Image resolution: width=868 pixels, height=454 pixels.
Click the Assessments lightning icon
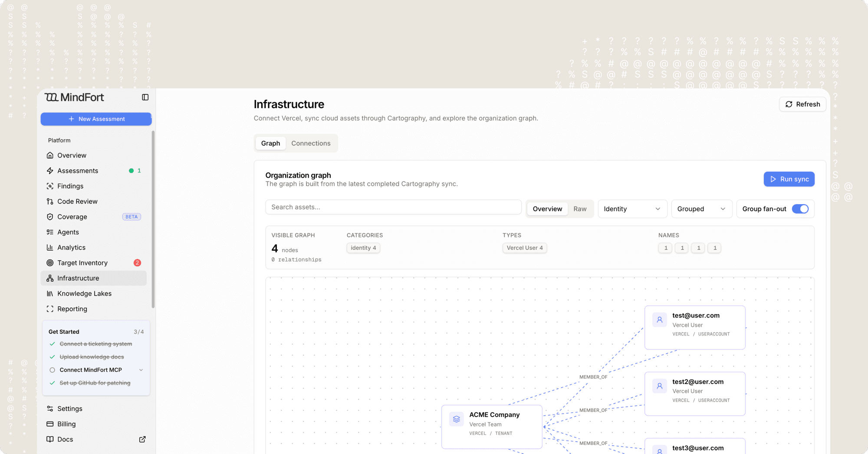pyautogui.click(x=50, y=171)
